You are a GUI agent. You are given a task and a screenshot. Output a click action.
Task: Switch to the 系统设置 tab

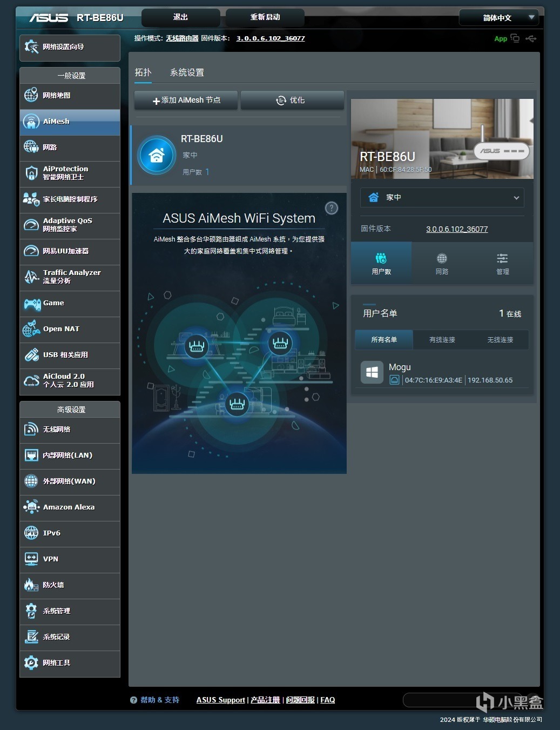187,72
